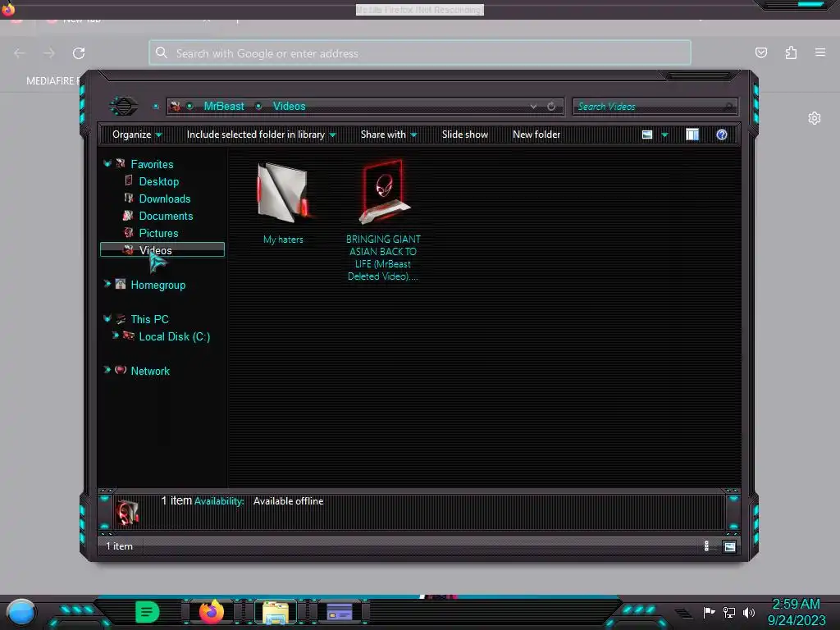Open address bar history dropdown
Image resolution: width=840 pixels, height=630 pixels.
point(533,106)
